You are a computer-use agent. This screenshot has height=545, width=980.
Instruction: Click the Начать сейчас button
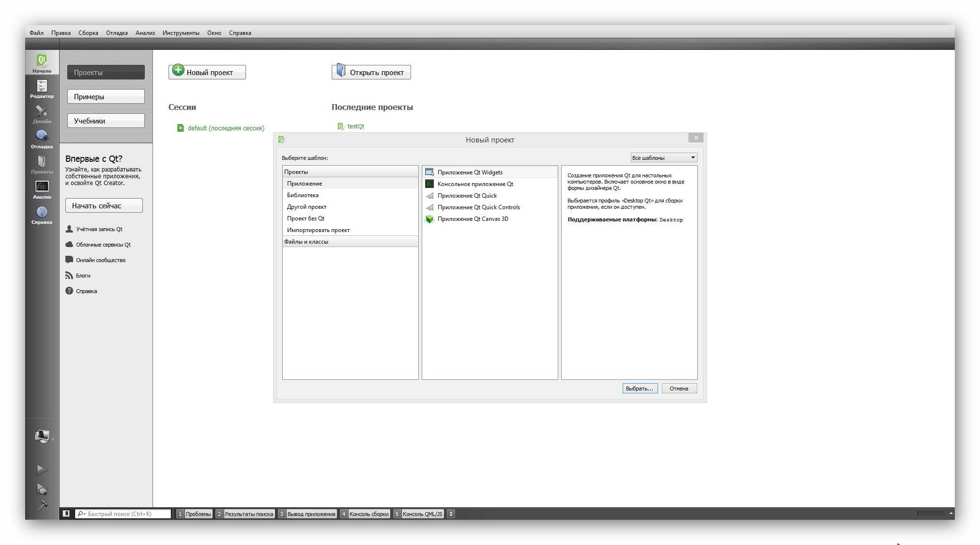104,205
